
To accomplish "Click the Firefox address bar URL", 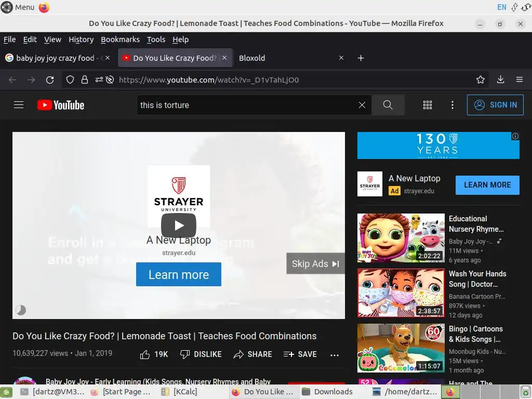I will pos(209,79).
